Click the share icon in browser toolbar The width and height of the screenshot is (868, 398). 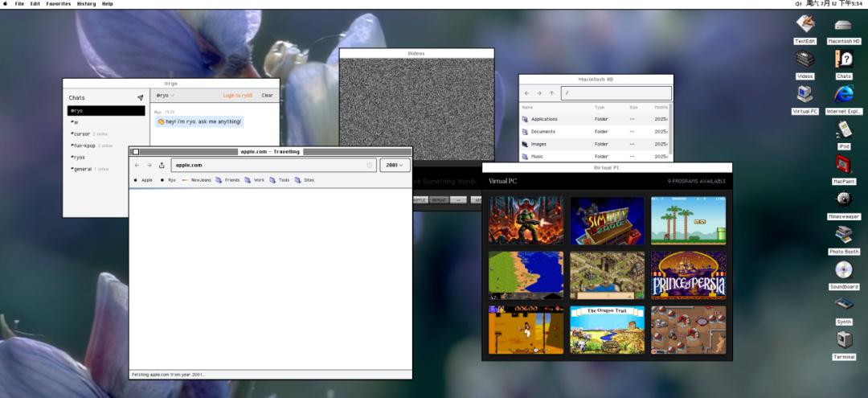click(x=162, y=165)
